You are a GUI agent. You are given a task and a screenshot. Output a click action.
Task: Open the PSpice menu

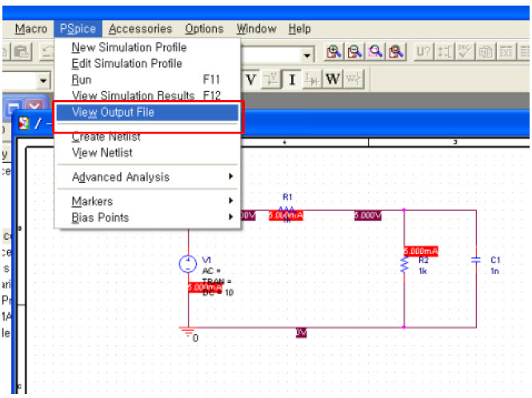78,29
